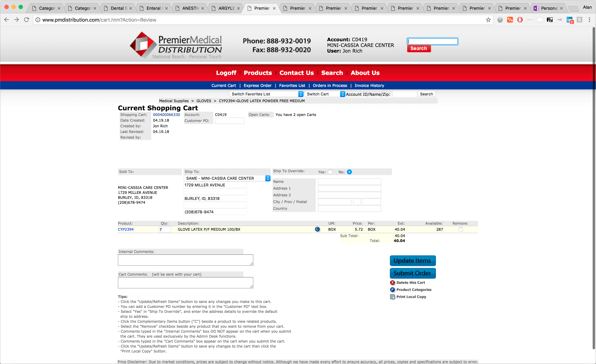This screenshot has height=364, width=596.
Task: Click the Print Local Copy printer icon
Action: pos(392,297)
